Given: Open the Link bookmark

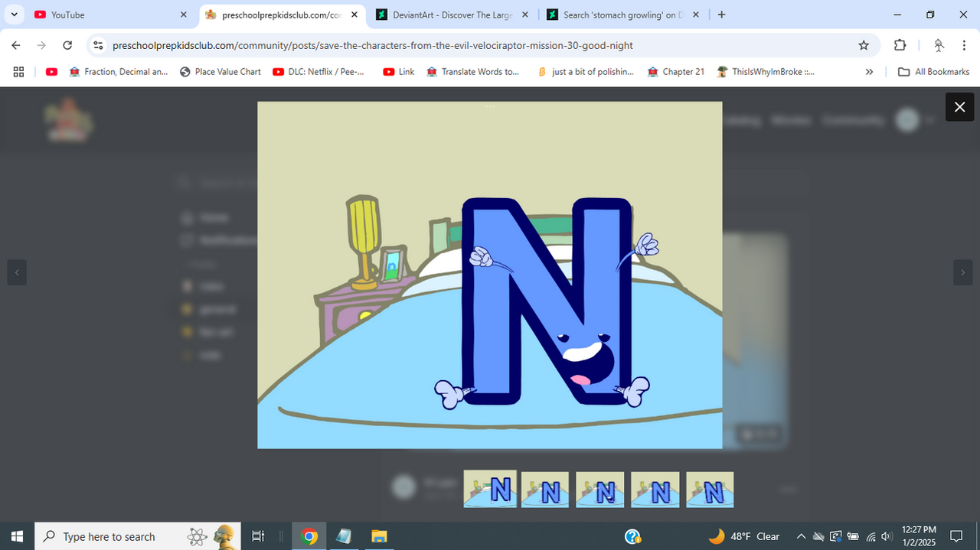Looking at the screenshot, I should pos(399,72).
